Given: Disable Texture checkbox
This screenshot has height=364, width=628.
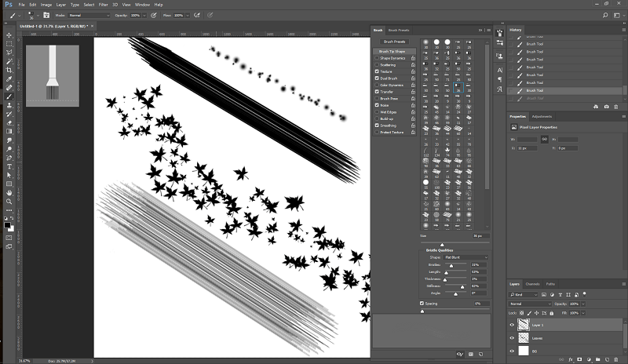Looking at the screenshot, I should pyautogui.click(x=377, y=71).
